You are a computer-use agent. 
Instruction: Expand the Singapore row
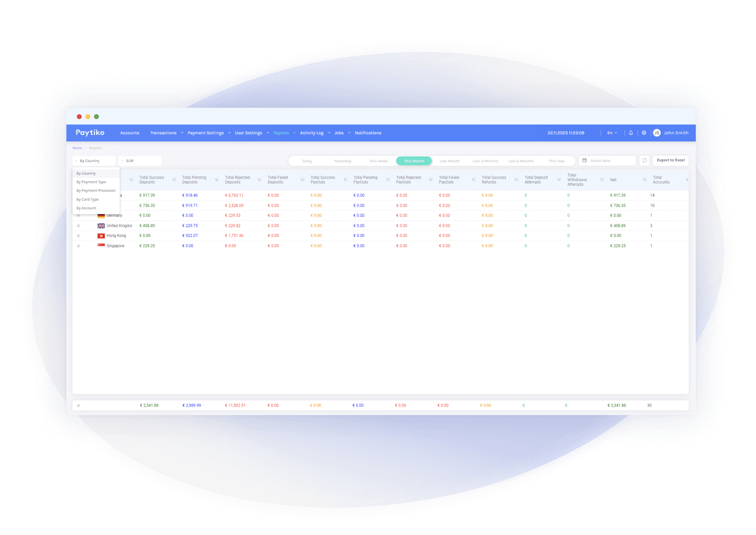78,246
